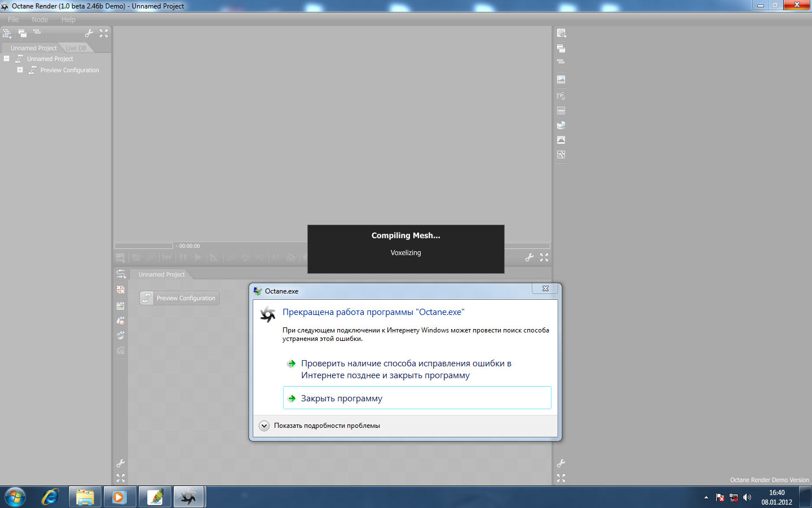The height and width of the screenshot is (508, 812).
Task: Open the Windows Start menu
Action: click(x=15, y=497)
